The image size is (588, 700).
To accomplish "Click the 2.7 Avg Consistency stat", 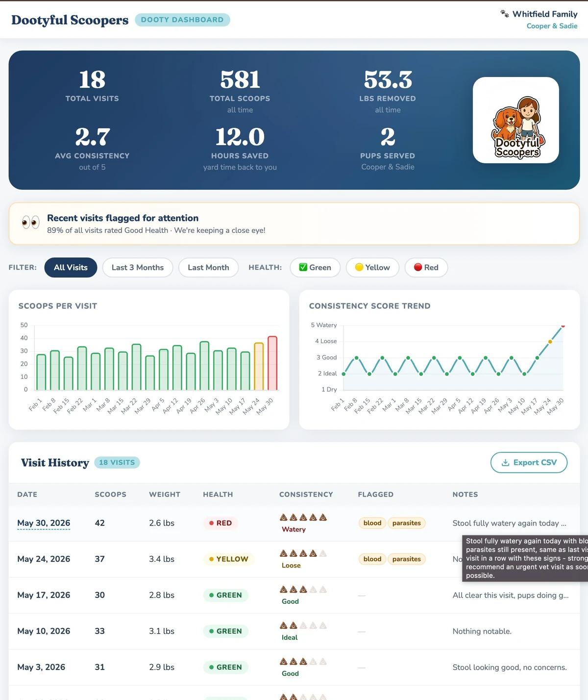I will pos(92,149).
